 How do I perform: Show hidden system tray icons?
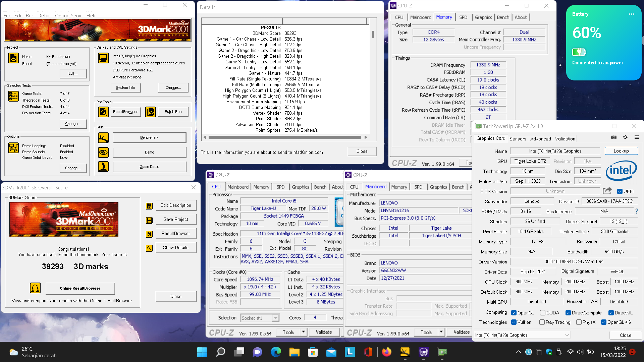pyautogui.click(x=518, y=352)
